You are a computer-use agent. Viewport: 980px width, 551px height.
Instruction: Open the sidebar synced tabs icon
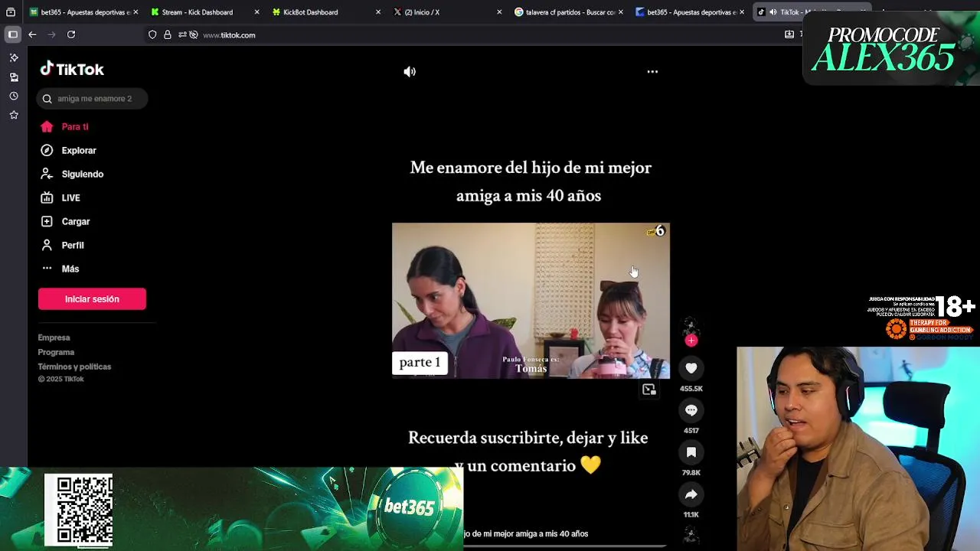click(x=14, y=77)
